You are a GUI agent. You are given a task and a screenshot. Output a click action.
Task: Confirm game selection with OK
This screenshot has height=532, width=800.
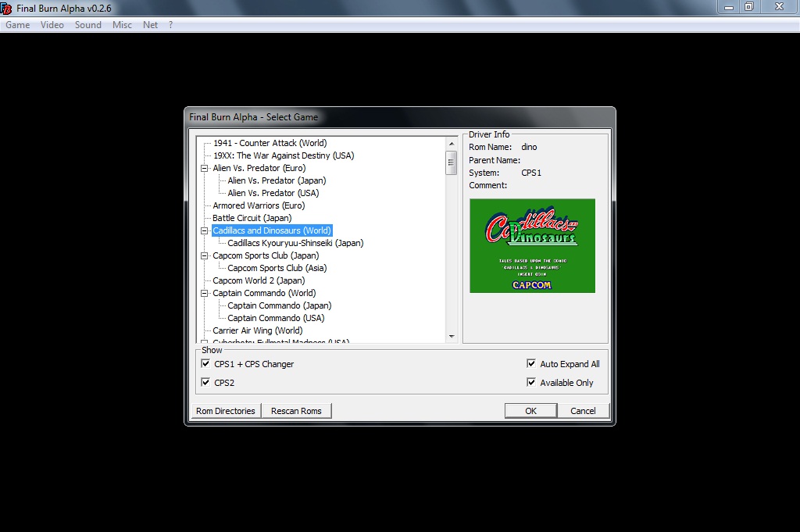click(530, 411)
